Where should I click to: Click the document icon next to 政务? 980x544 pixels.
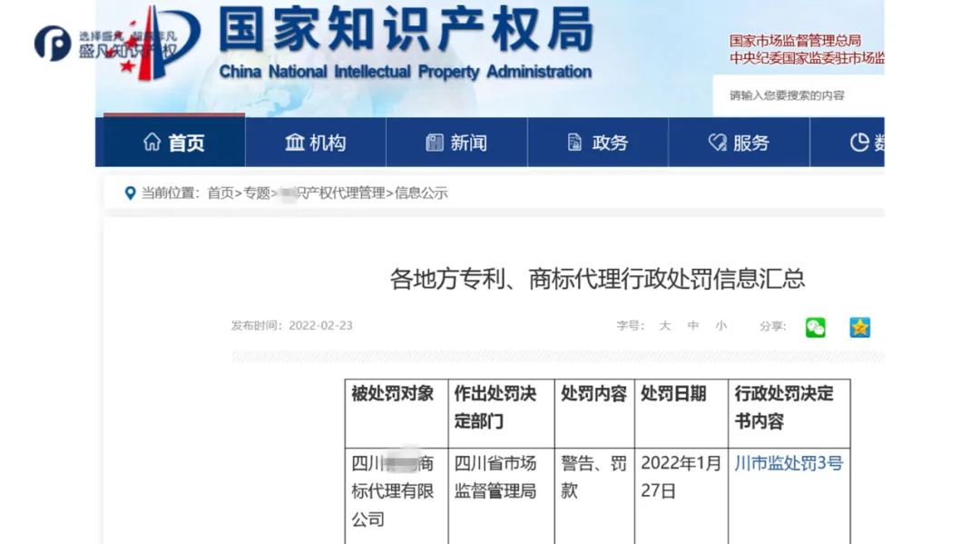pyautogui.click(x=573, y=142)
